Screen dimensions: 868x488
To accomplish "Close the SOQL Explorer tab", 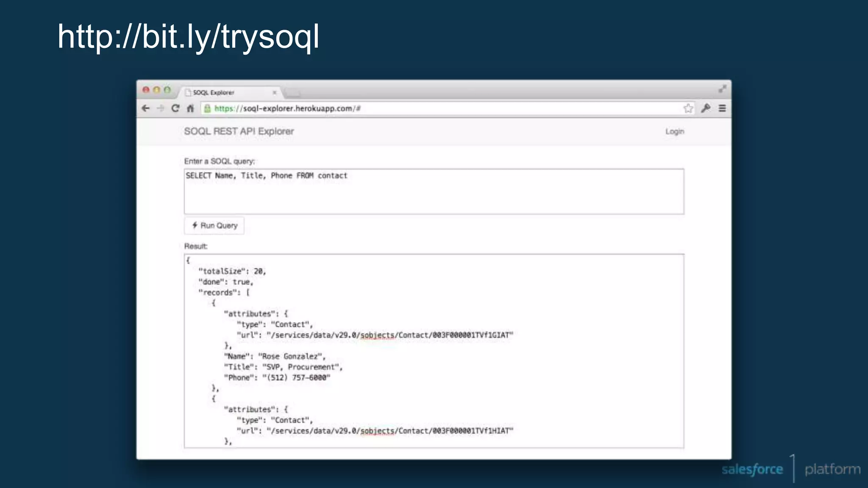I will [274, 92].
